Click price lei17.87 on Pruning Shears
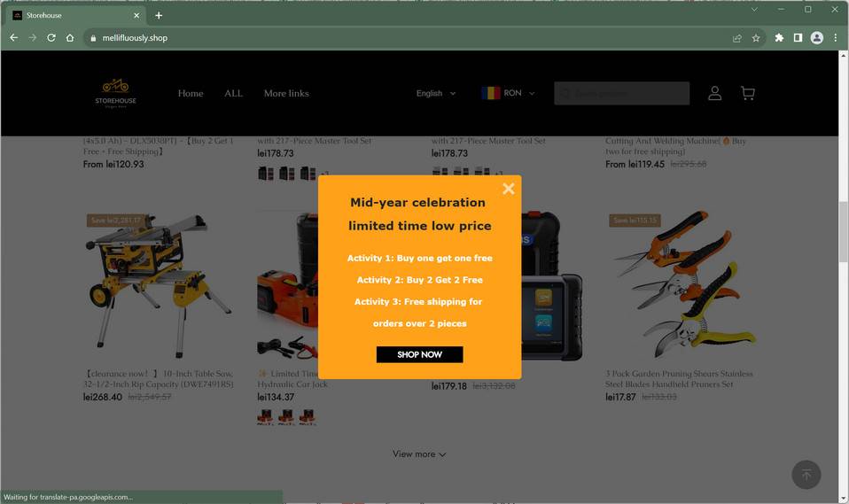The height and width of the screenshot is (504, 849). (620, 397)
